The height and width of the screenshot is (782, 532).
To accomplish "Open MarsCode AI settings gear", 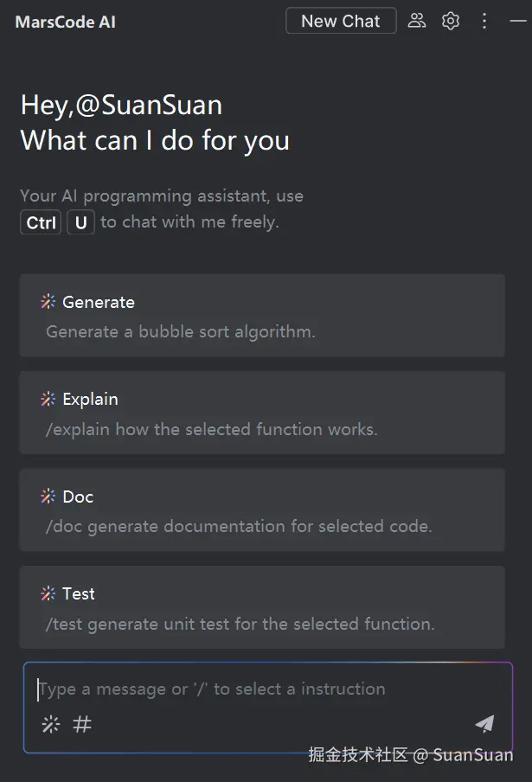I will pyautogui.click(x=450, y=21).
